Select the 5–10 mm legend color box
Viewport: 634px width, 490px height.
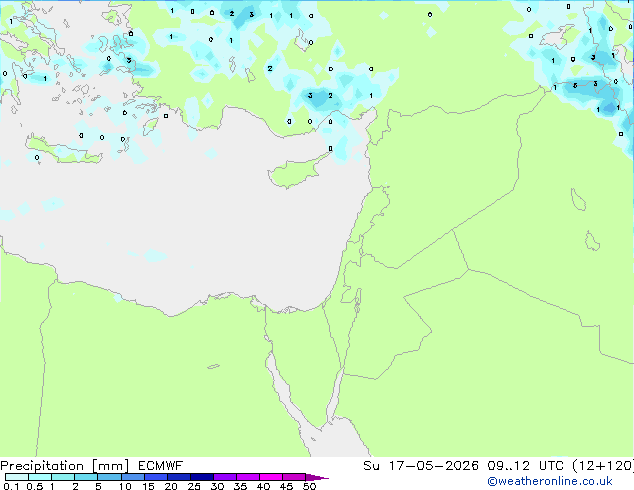coord(109,477)
